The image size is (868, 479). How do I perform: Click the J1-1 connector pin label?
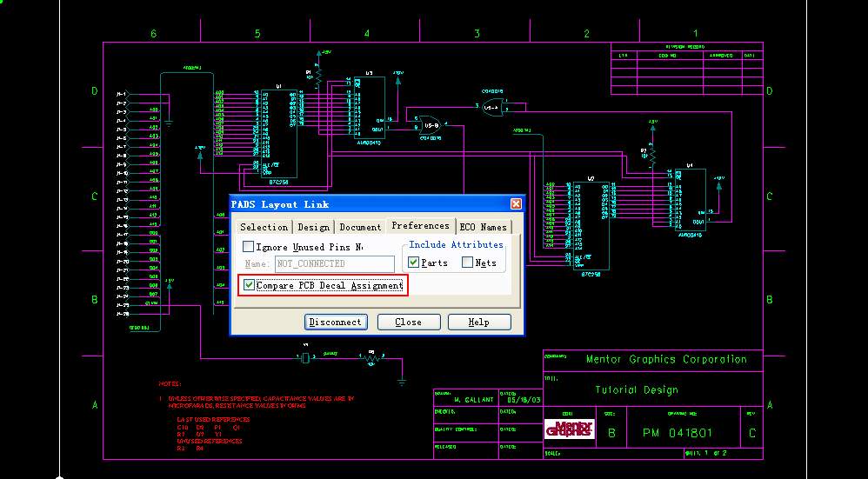pyautogui.click(x=121, y=94)
